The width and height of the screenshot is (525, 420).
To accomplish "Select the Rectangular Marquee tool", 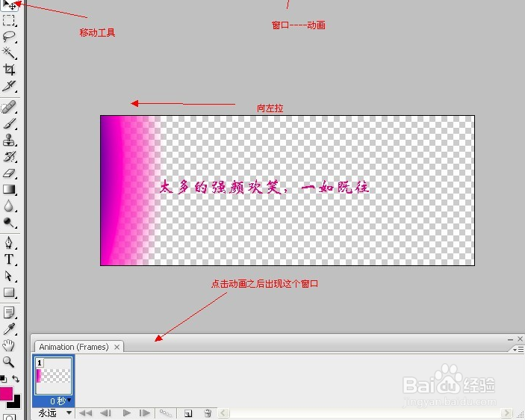I will coord(9,20).
